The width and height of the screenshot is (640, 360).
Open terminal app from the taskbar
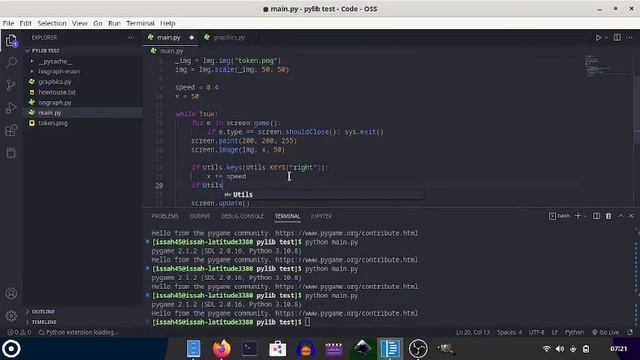pos(249,349)
